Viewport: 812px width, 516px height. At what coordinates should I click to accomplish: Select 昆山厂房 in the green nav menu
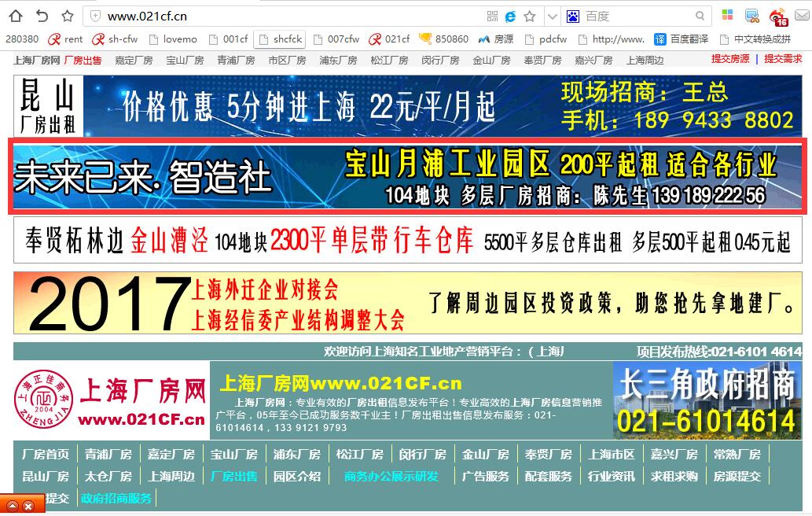click(46, 476)
